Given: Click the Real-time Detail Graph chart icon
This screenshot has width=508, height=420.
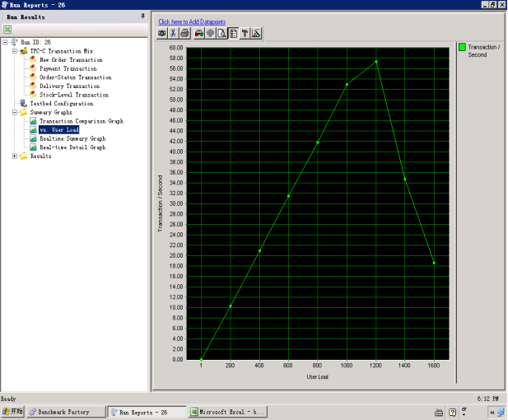Looking at the screenshot, I should (x=33, y=147).
